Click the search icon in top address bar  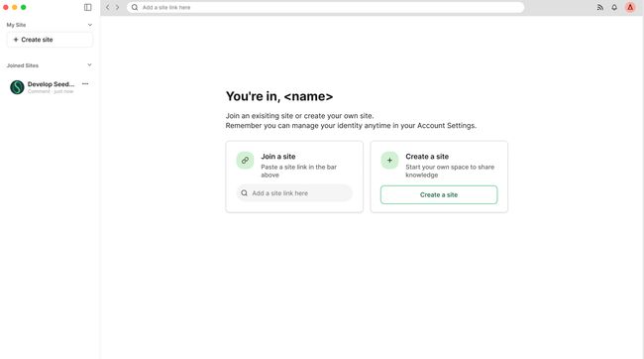coord(135,7)
